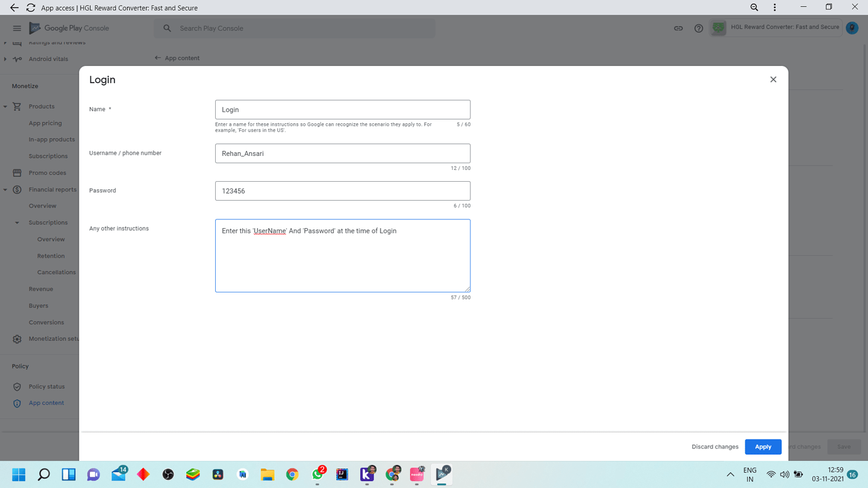Open App content in sidebar
This screenshot has width=868, height=488.
(x=46, y=403)
